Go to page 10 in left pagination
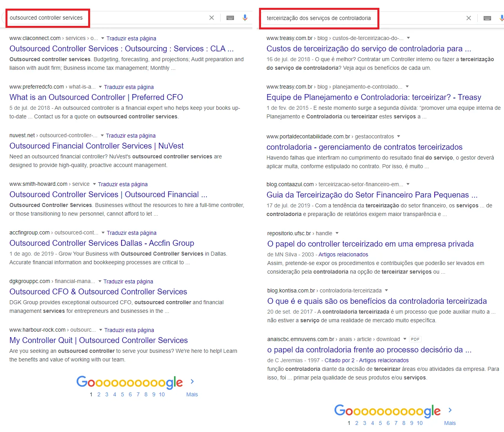Screen dimensions: 504x432 pyautogui.click(x=162, y=394)
